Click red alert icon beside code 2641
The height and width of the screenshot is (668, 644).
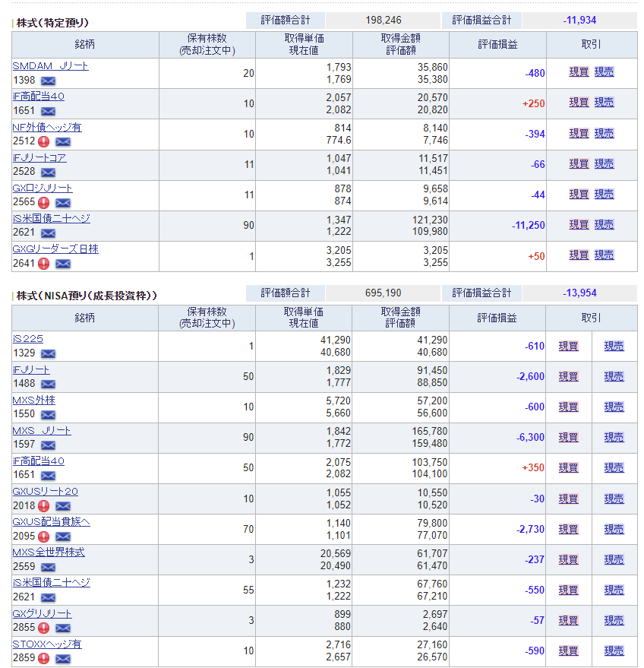[x=43, y=264]
